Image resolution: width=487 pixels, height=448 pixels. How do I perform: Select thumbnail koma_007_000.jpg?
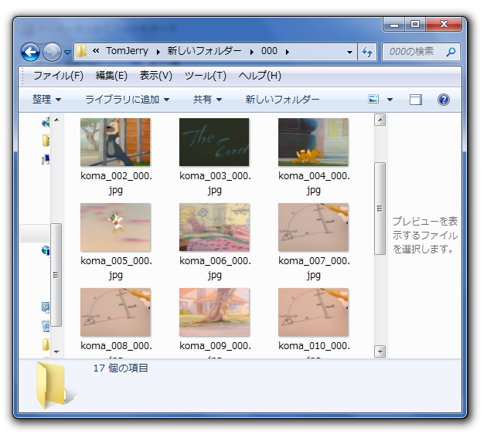point(313,227)
